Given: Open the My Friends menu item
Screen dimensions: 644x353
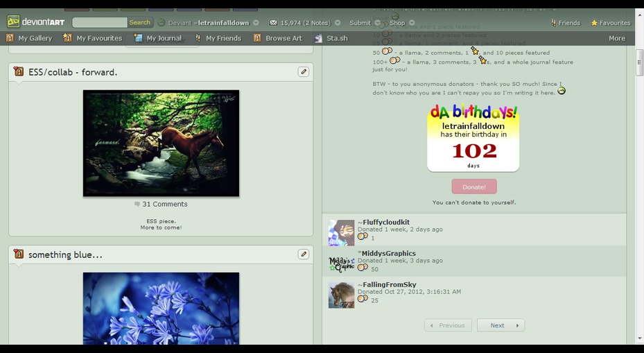Looking at the screenshot, I should pyautogui.click(x=223, y=38).
